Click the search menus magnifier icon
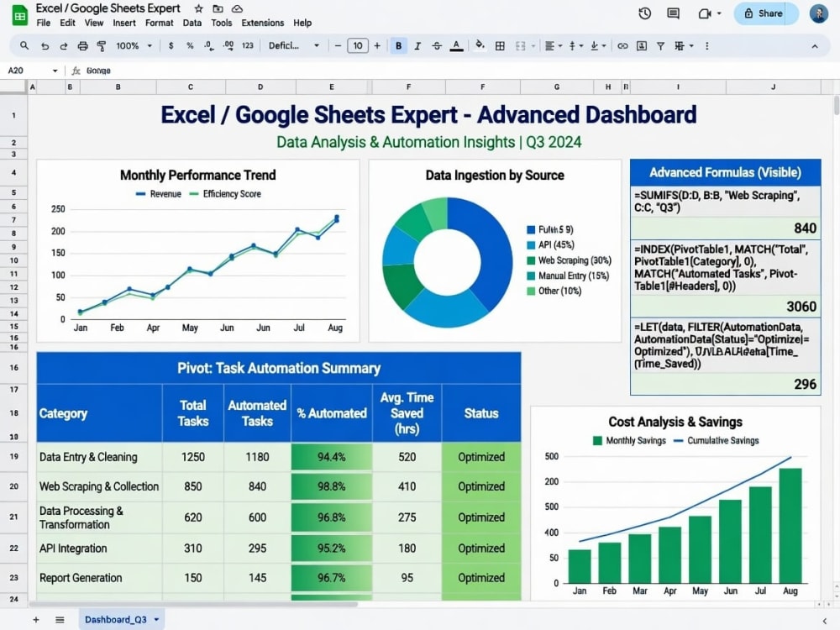Viewport: 840px width, 630px height. tap(24, 45)
